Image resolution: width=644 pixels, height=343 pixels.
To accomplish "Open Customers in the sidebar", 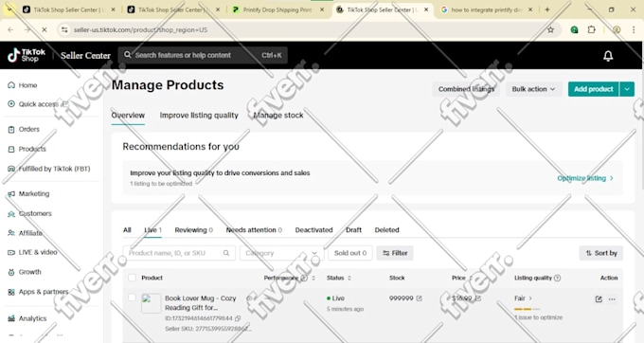I will (29, 213).
